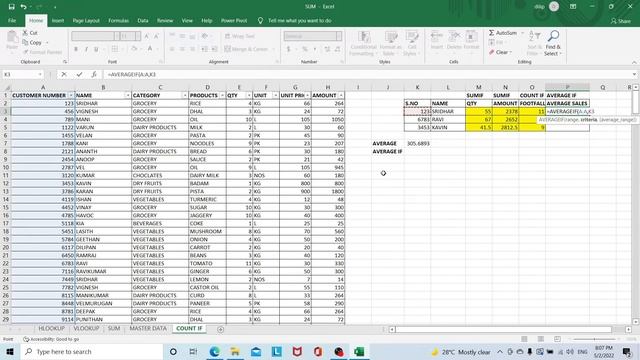Expand the Name Box dropdown arrow
This screenshot has width=640, height=360.
[x=40, y=74]
